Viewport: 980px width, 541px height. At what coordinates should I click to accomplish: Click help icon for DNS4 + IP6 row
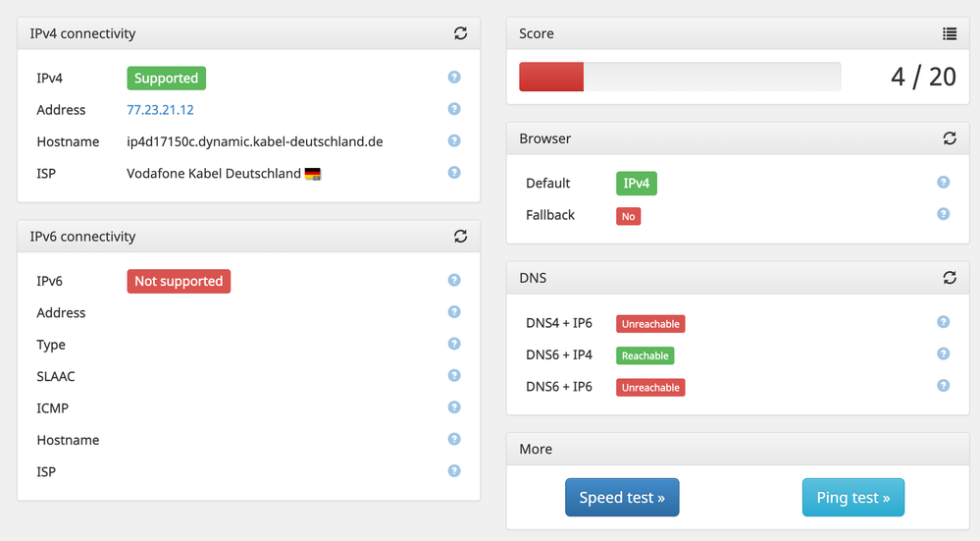[x=944, y=322]
